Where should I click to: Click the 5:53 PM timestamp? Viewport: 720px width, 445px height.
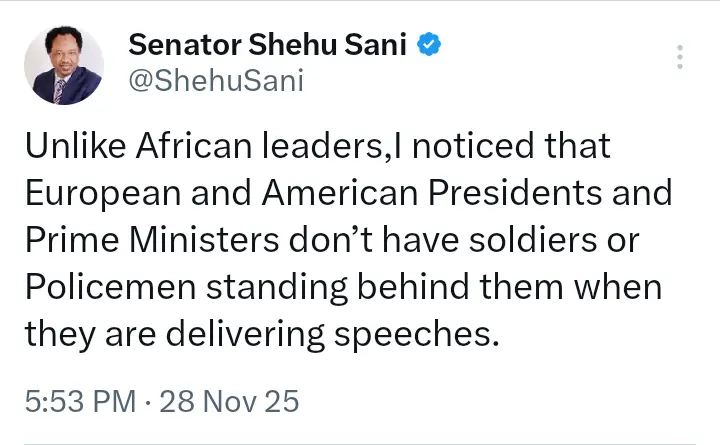pyautogui.click(x=79, y=402)
